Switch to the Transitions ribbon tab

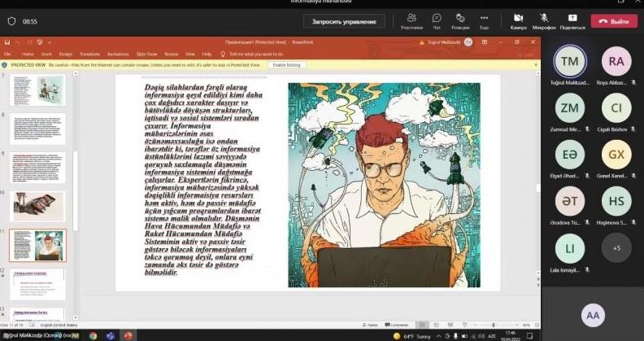(x=89, y=55)
